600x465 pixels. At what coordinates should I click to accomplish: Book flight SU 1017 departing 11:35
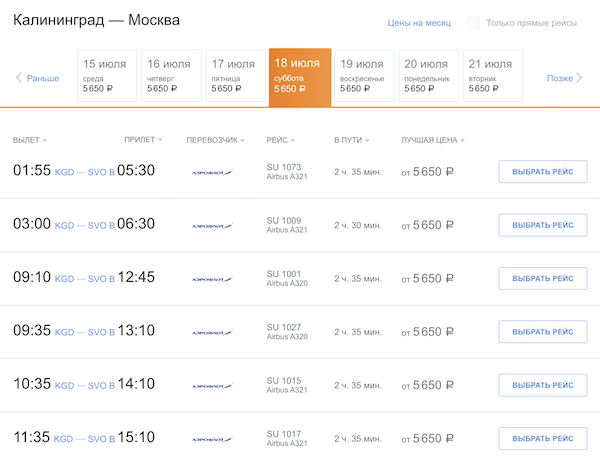pyautogui.click(x=542, y=438)
